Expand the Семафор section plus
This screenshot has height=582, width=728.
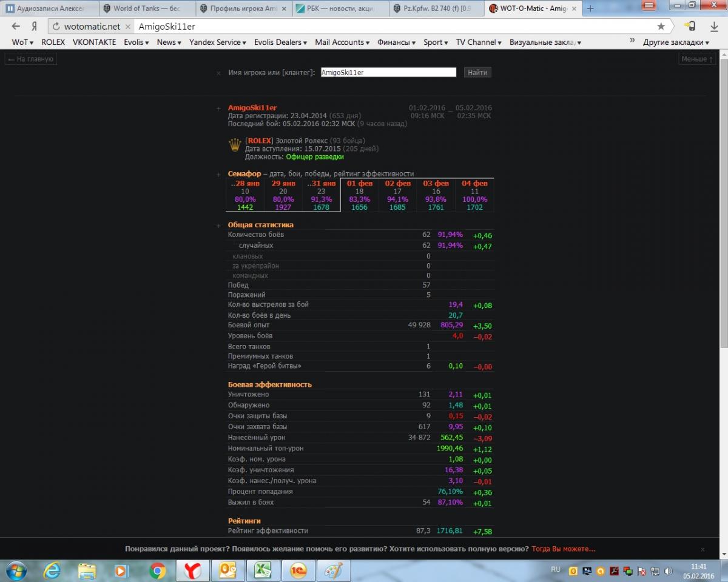coord(219,175)
